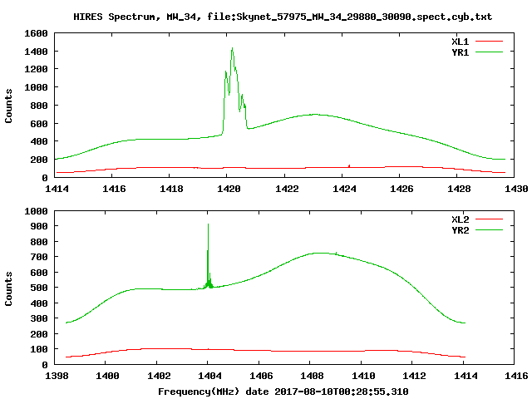Click the 100 y-axis tick label
This screenshot has width=532, height=399.
point(39,349)
